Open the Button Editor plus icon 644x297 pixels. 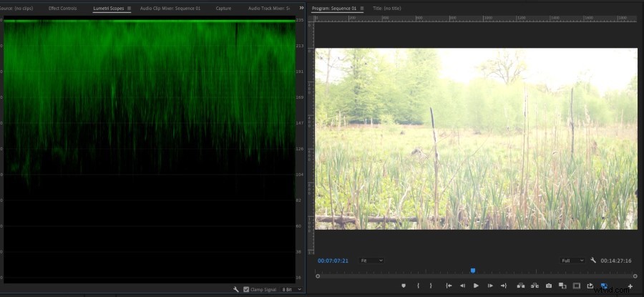[630, 286]
